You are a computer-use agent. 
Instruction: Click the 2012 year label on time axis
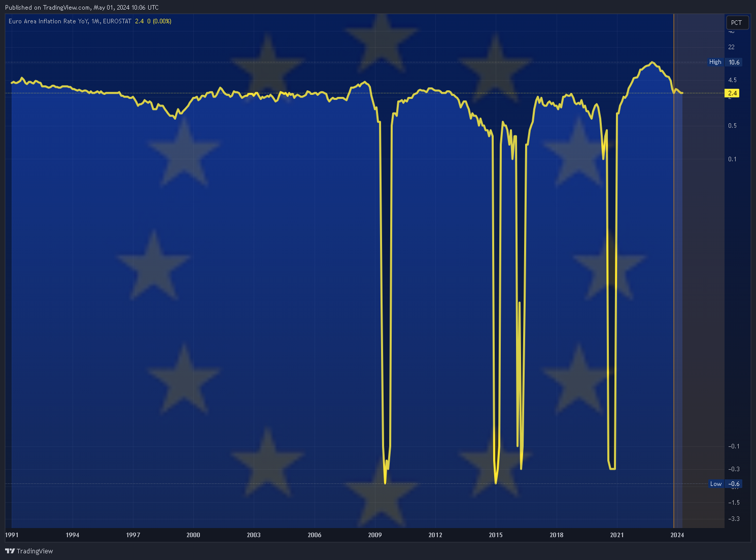pyautogui.click(x=435, y=535)
